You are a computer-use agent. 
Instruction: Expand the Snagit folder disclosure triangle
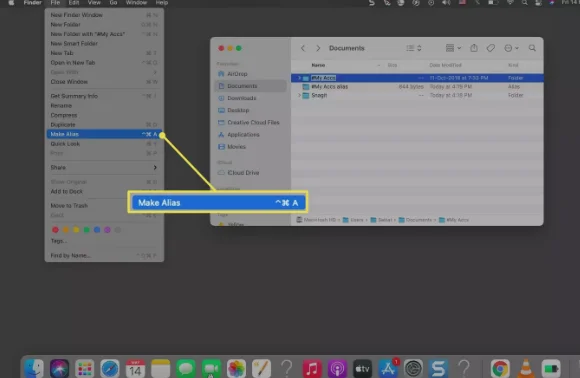(299, 95)
